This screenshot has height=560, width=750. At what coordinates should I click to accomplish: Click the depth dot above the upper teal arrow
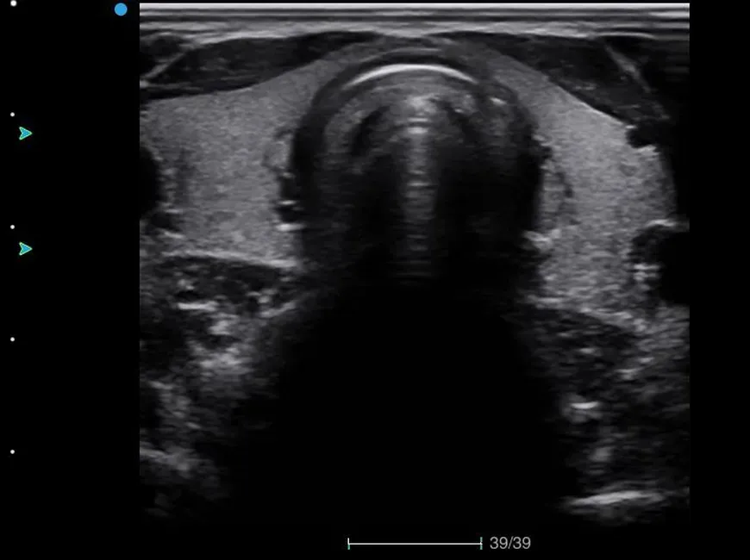click(x=12, y=114)
